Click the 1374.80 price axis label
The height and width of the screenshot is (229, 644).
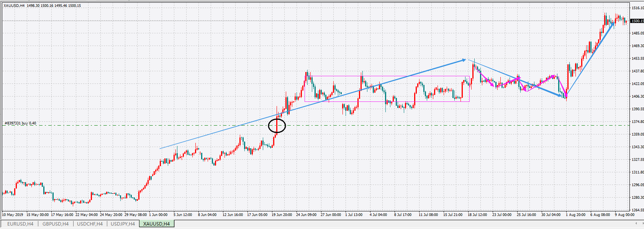[637, 122]
